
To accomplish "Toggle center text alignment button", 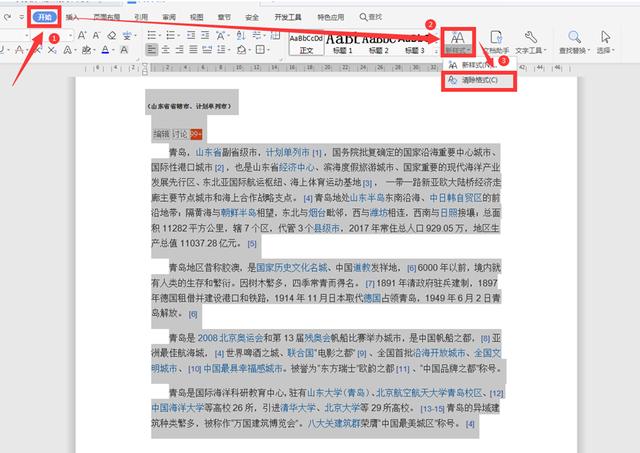I will point(167,50).
